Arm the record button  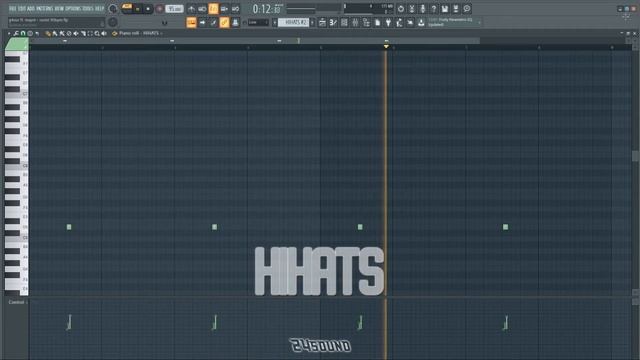coord(159,9)
